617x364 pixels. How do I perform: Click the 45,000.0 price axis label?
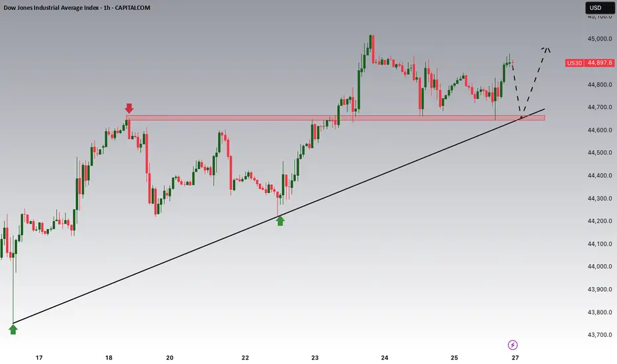[600, 38]
